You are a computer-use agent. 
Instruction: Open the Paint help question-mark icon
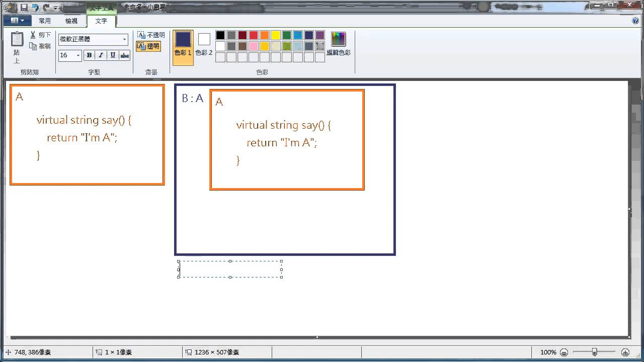pos(635,21)
